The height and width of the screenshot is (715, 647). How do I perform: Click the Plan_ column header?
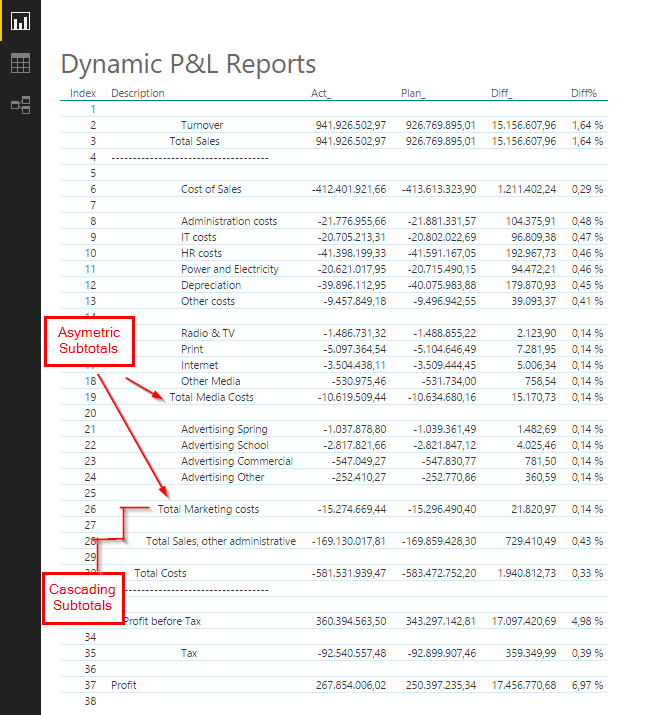point(413,93)
